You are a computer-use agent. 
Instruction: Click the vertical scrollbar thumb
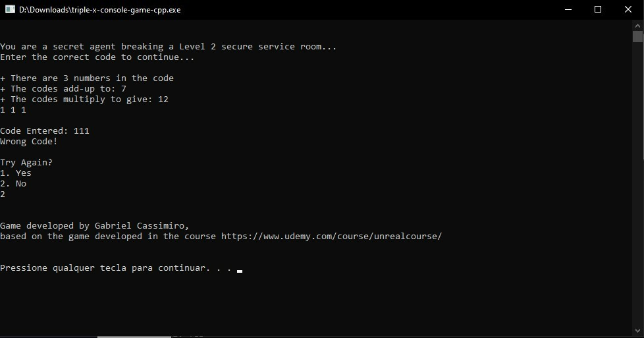tap(638, 37)
